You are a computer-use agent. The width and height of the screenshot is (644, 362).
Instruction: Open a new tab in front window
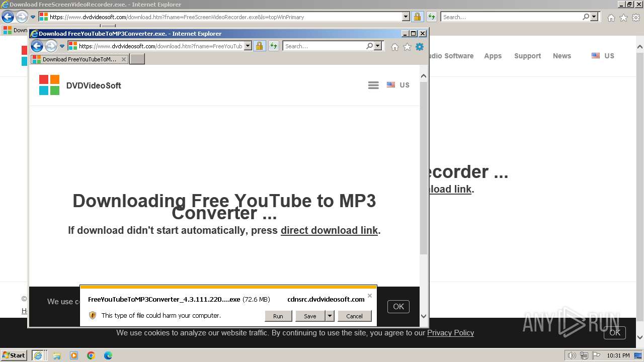(137, 59)
